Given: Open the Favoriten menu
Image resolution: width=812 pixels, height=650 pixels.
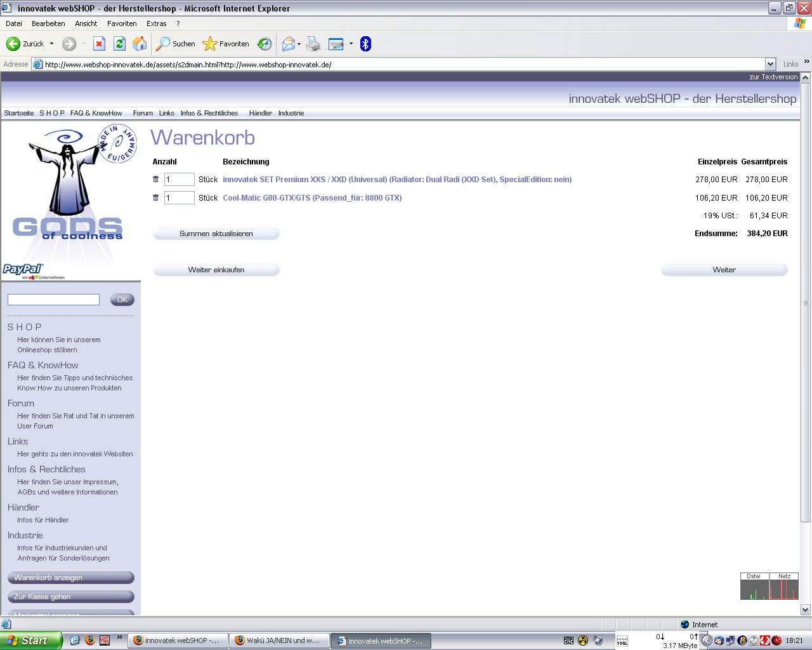Looking at the screenshot, I should 122,23.
